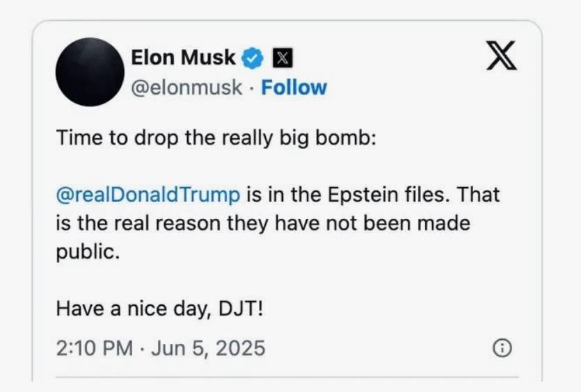Follow the @elonmusk account
The image size is (581, 392).
click(x=294, y=88)
